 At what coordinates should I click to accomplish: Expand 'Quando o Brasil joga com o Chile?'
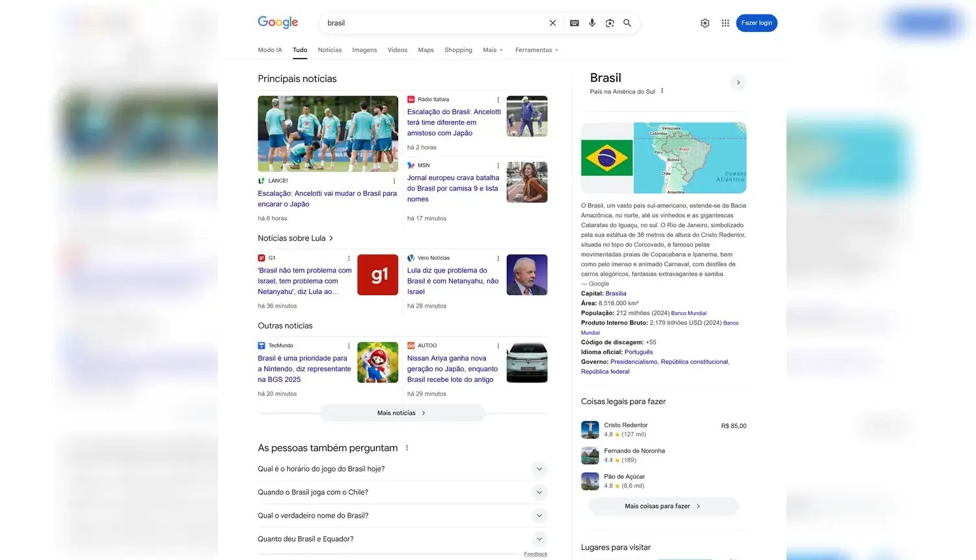(x=539, y=492)
